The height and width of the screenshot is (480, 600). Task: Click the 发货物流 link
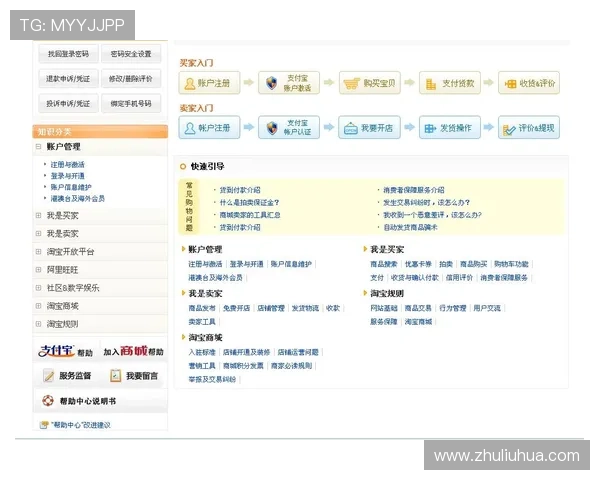pos(305,308)
